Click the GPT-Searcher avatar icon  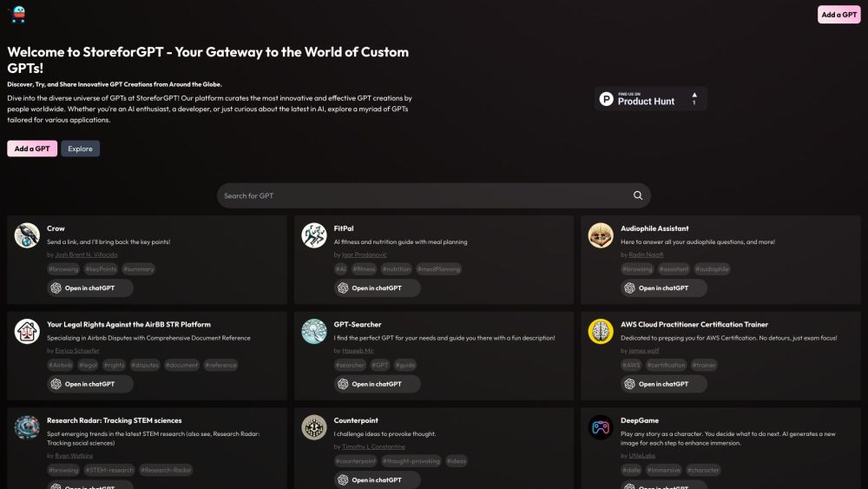tap(314, 331)
